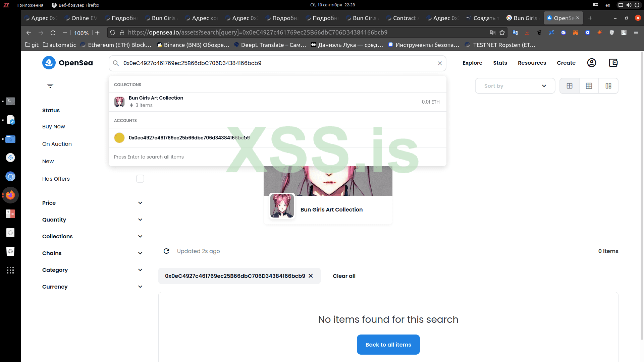Open the account profile icon
Viewport: 644px width, 362px height.
tap(592, 63)
